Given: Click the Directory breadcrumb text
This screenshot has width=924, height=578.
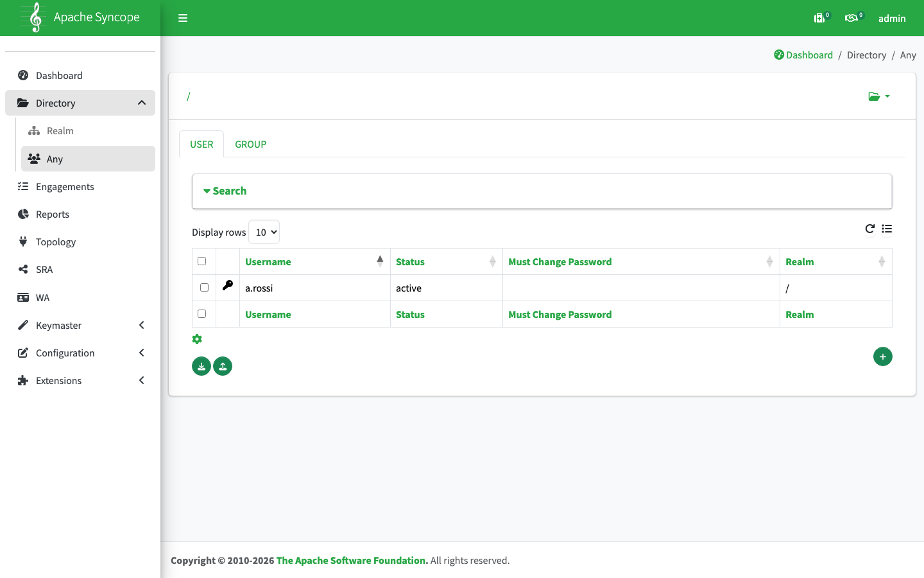Looking at the screenshot, I should [866, 55].
